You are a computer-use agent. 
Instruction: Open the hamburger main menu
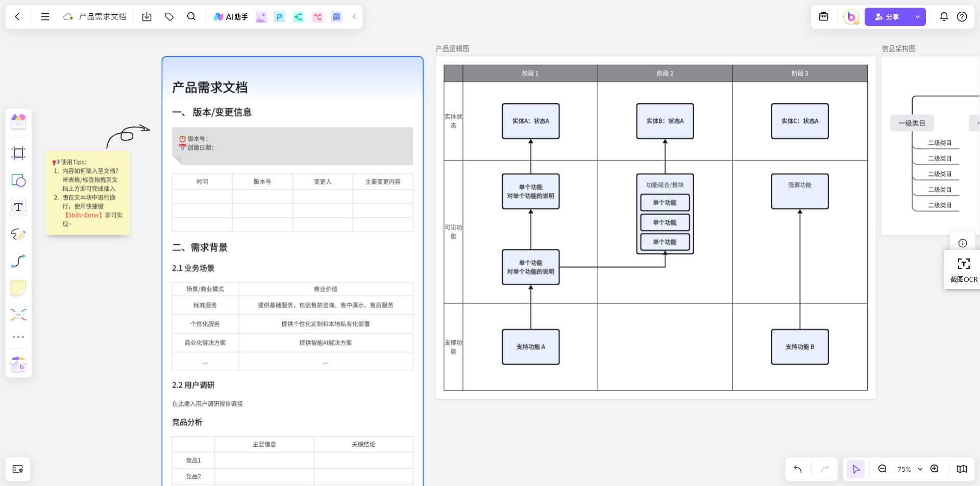(x=45, y=17)
